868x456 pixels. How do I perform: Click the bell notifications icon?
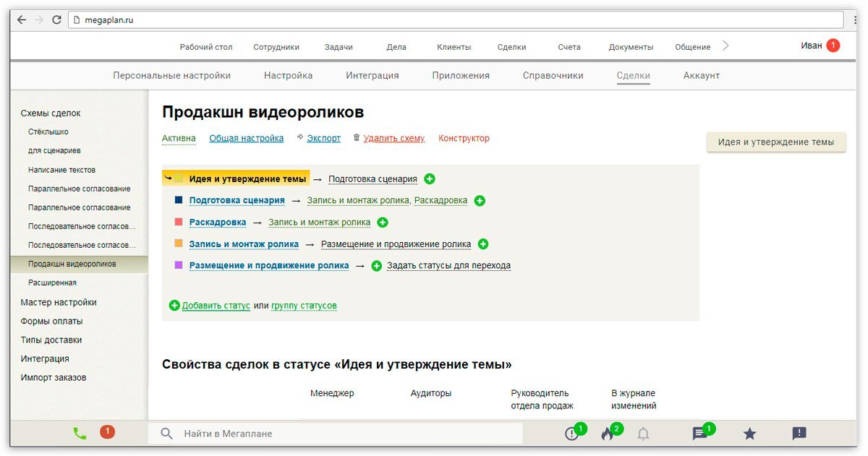pyautogui.click(x=643, y=433)
